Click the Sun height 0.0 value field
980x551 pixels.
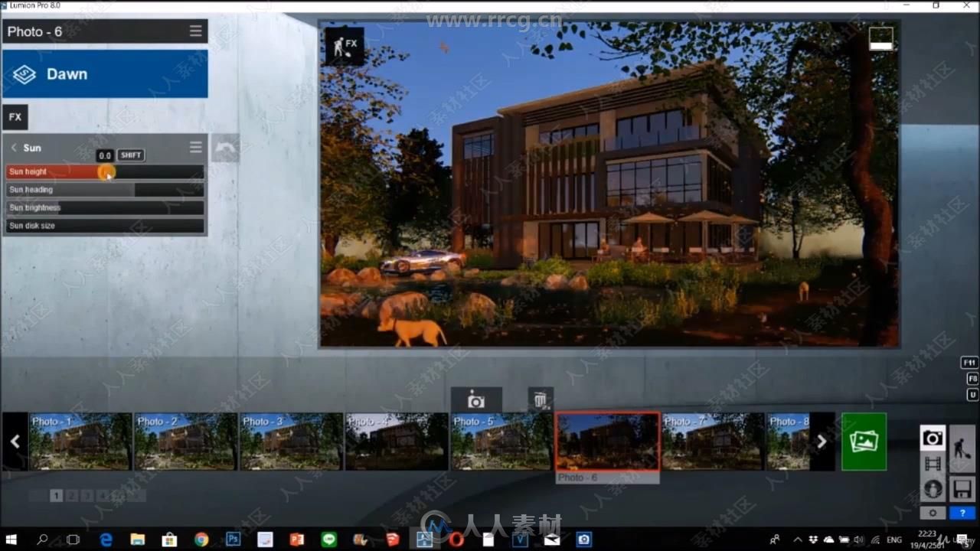105,155
